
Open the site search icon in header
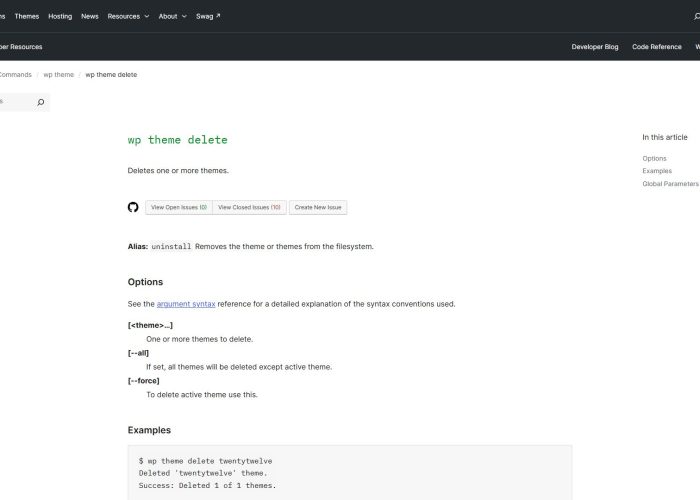696,17
